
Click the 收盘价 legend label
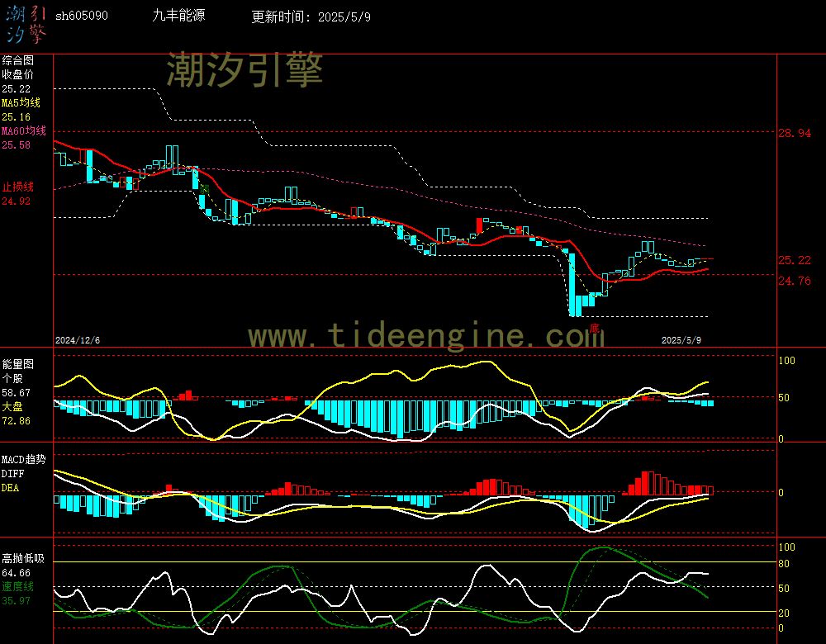coord(18,75)
